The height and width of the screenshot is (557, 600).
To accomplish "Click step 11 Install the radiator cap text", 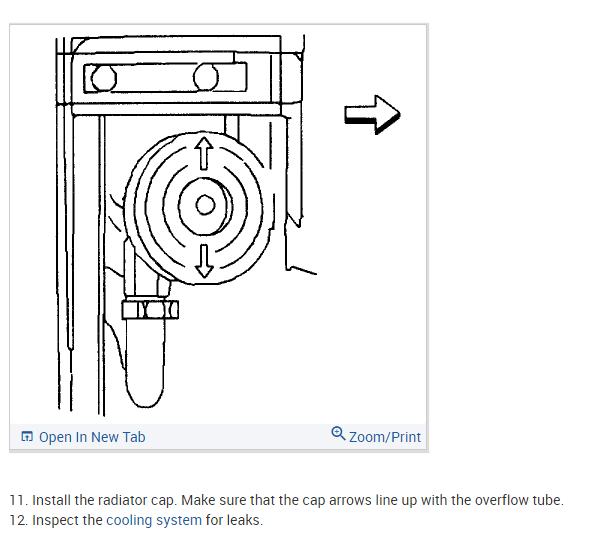I will pos(287,500).
